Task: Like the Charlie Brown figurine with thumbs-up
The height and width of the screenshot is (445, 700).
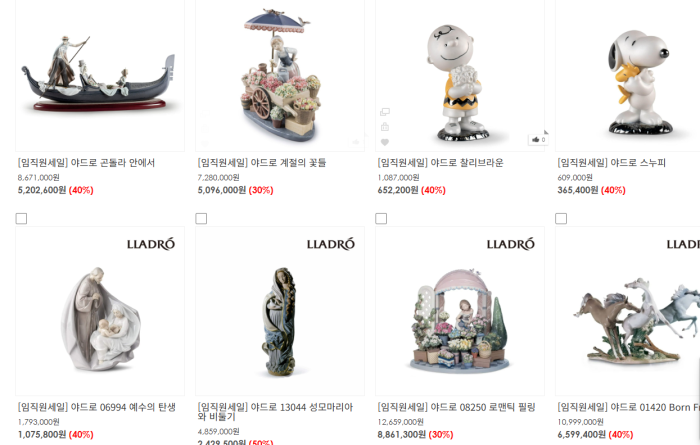Action: pos(538,140)
